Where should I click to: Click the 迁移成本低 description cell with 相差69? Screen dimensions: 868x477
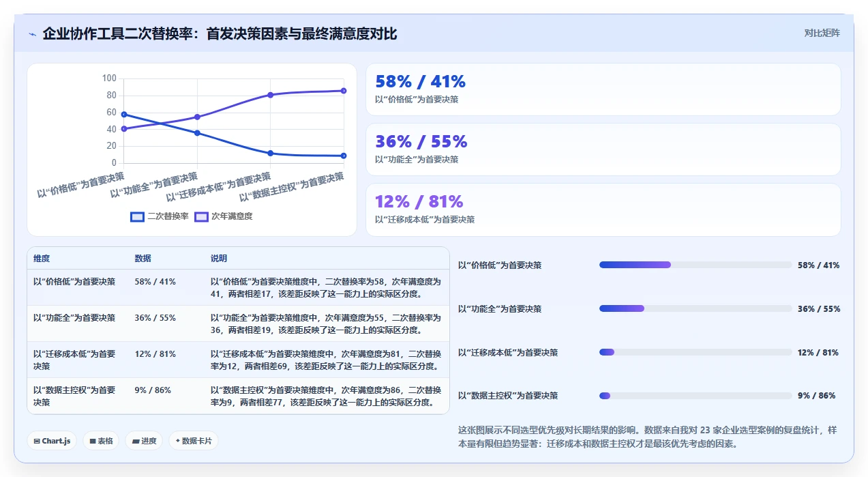(x=326, y=360)
